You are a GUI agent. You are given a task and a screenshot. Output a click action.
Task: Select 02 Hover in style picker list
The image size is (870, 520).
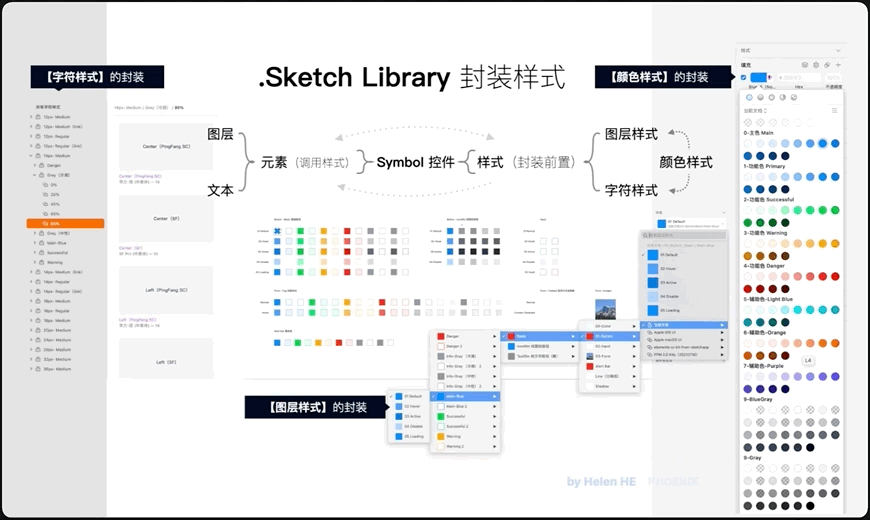[684, 269]
